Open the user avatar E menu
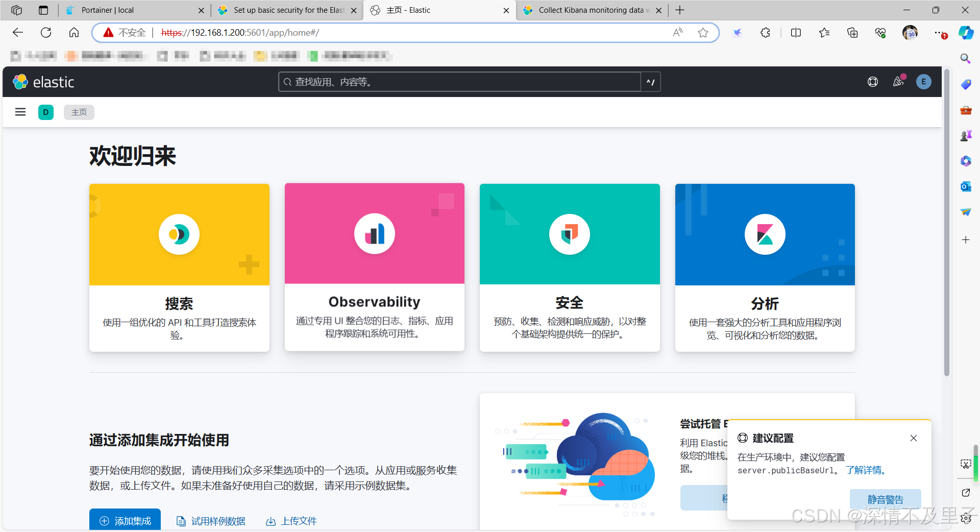Image resolution: width=980 pixels, height=532 pixels. tap(924, 82)
